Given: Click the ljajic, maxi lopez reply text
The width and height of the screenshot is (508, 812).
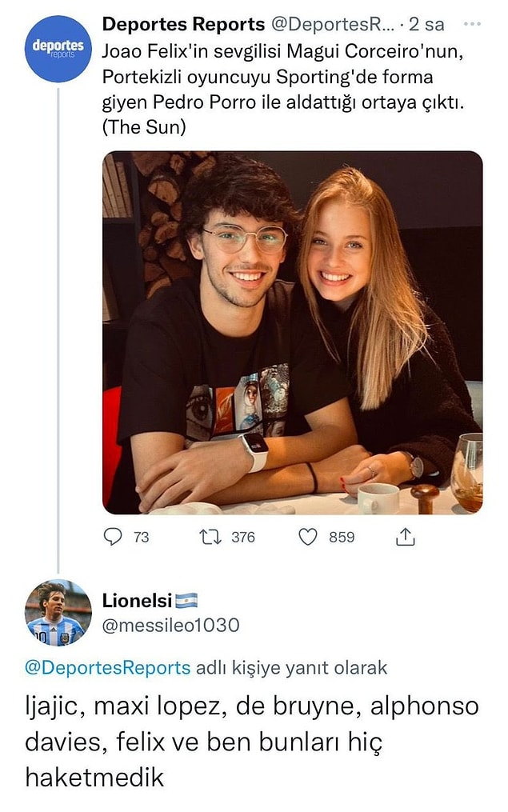Looking at the screenshot, I should (x=252, y=742).
